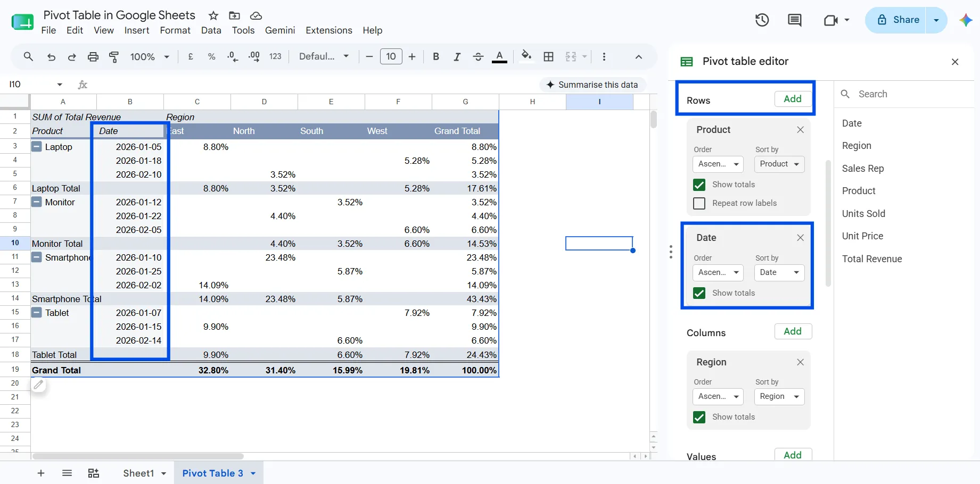
Task: Open the Google Sheets home logo
Action: pos(22,22)
